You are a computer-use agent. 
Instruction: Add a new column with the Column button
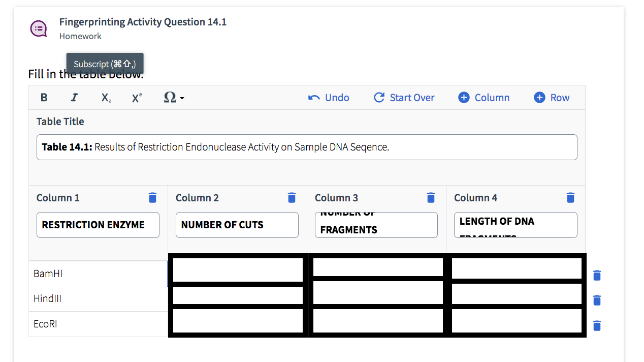tap(484, 97)
